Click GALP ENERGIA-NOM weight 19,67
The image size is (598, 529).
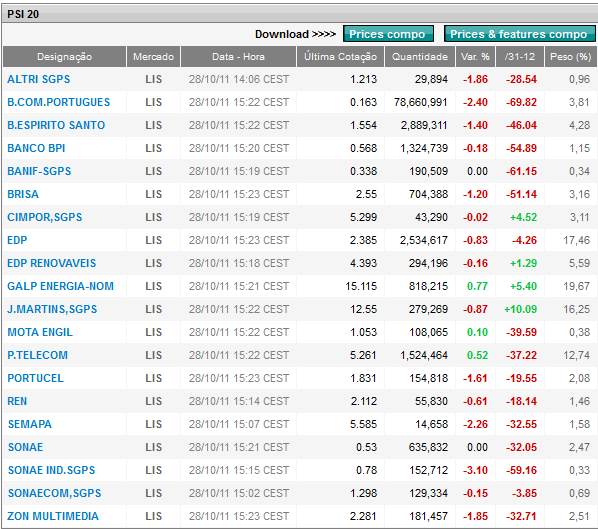[577, 286]
